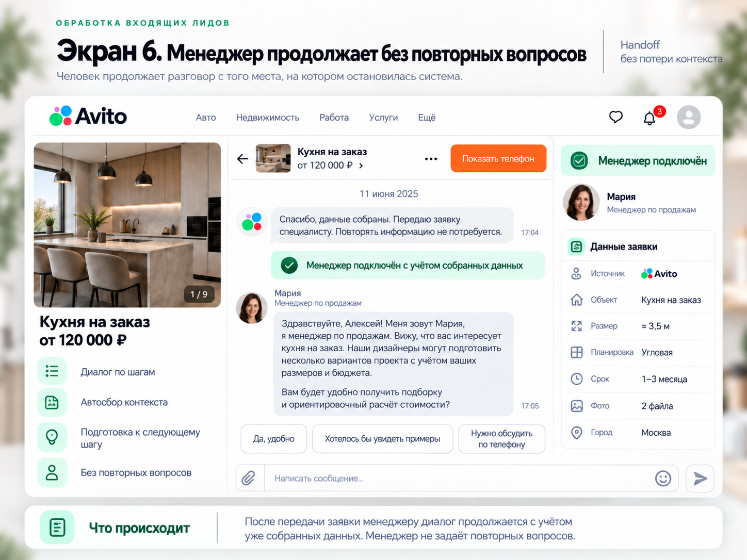Send the message with paper plane
The width and height of the screenshot is (747, 560).
700,478
